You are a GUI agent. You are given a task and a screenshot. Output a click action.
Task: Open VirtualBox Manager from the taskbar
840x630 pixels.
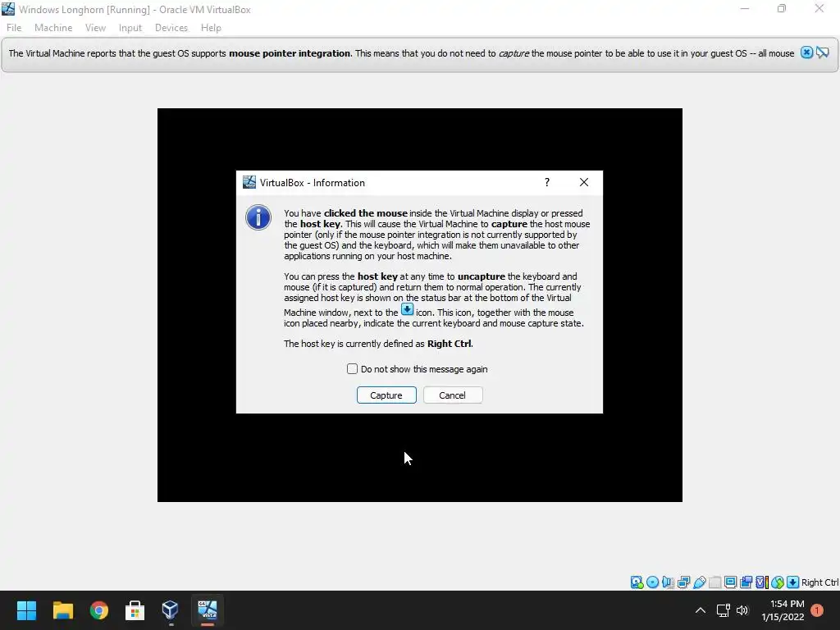pos(171,610)
